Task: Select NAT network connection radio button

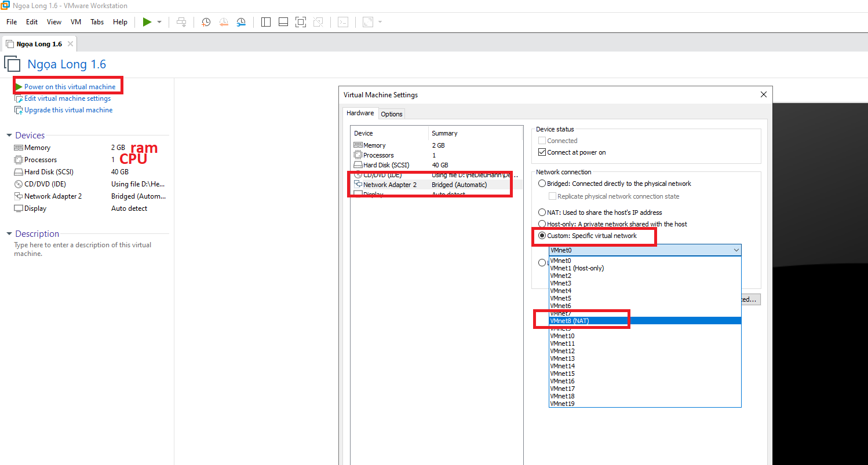Action: point(542,213)
